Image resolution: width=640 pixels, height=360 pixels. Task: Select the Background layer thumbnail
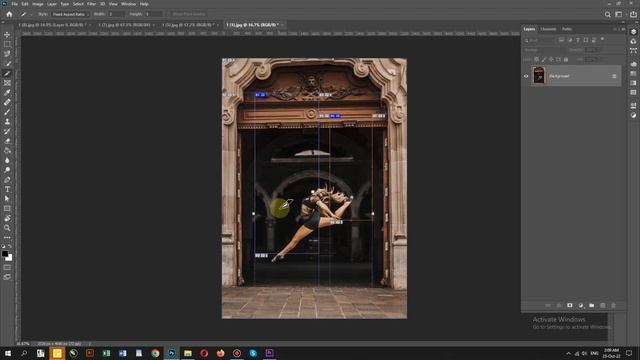[x=539, y=76]
